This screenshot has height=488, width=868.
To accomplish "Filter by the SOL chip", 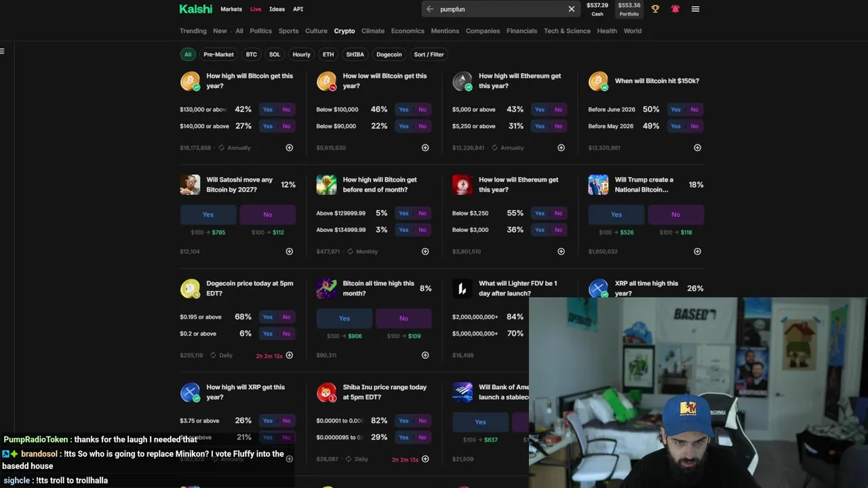I will click(x=275, y=54).
